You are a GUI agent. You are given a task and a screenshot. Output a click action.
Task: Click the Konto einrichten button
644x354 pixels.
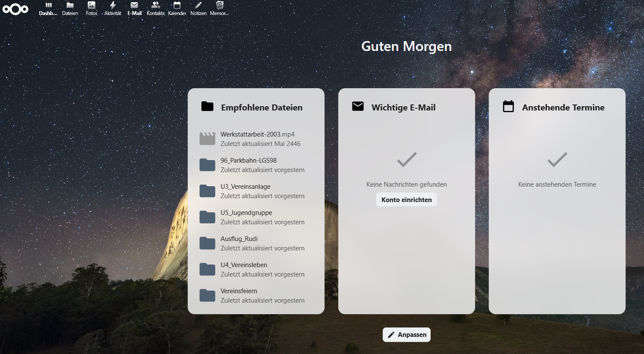(406, 199)
